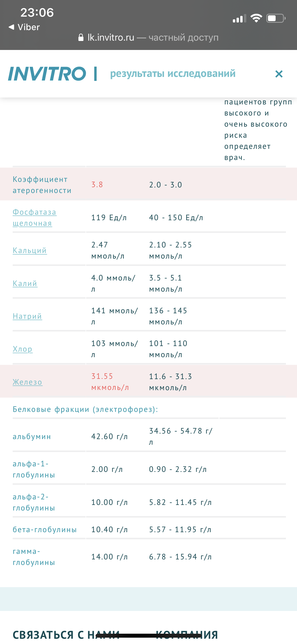Tap the Белковые фракции section heading
This screenshot has width=297, height=644.
(85, 409)
